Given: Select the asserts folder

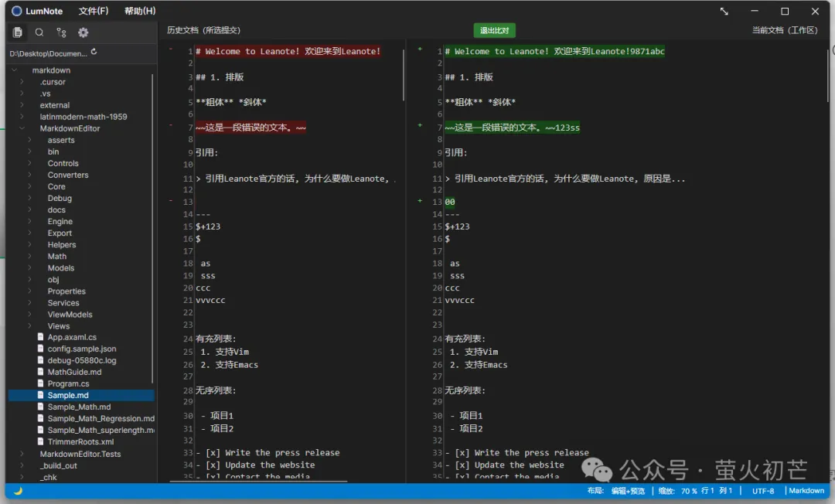Looking at the screenshot, I should click(x=61, y=141).
